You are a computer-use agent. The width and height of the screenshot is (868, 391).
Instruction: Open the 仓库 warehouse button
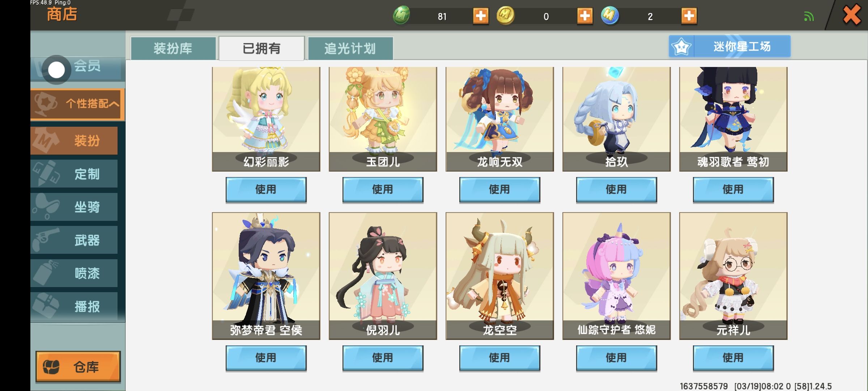pyautogui.click(x=78, y=366)
